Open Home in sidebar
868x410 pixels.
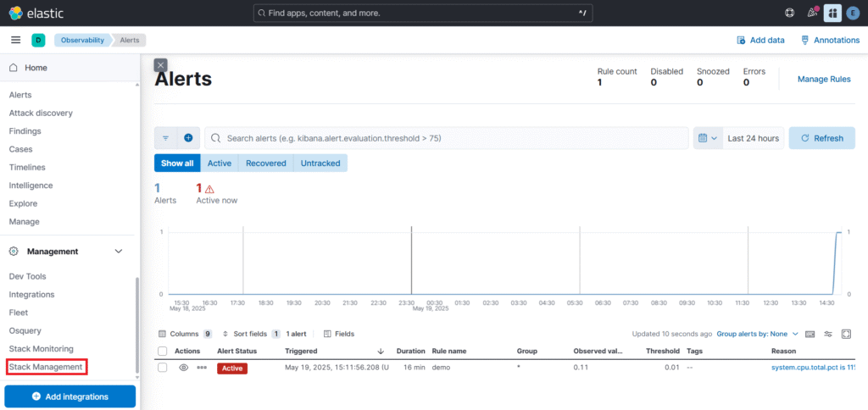coord(36,68)
